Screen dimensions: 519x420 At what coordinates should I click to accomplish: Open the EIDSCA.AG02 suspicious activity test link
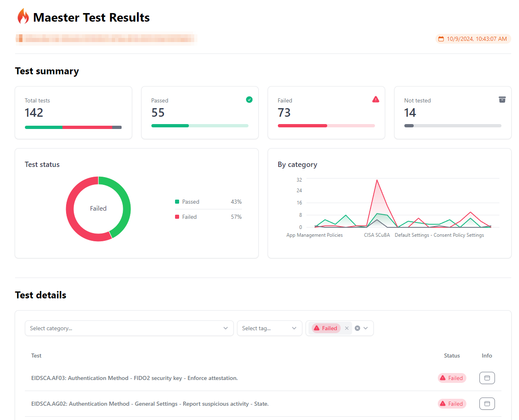[149, 404]
